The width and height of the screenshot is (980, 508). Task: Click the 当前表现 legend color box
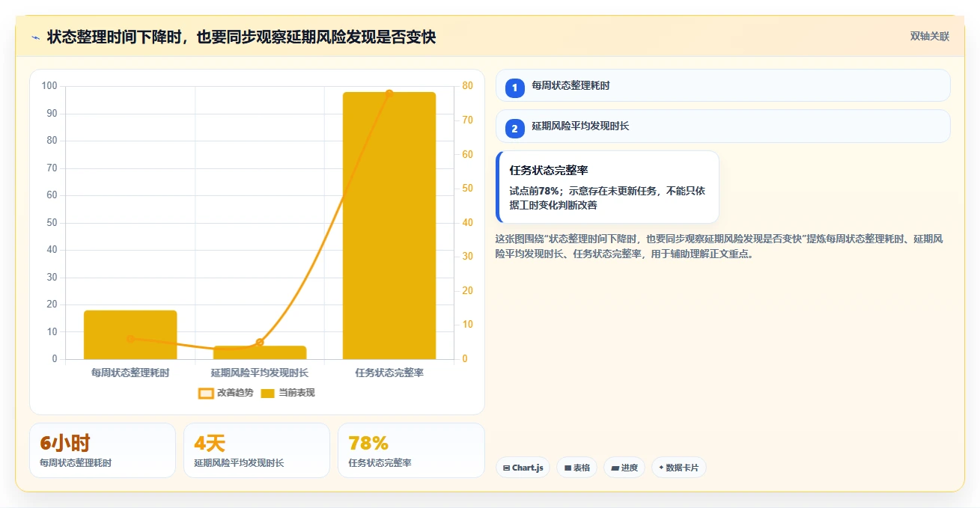(x=268, y=393)
